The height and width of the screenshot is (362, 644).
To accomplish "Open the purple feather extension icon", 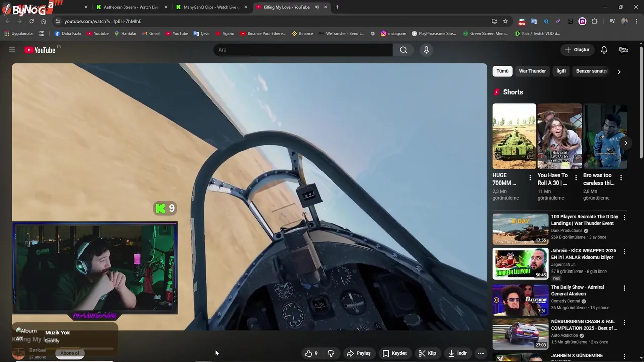I will pos(558,21).
